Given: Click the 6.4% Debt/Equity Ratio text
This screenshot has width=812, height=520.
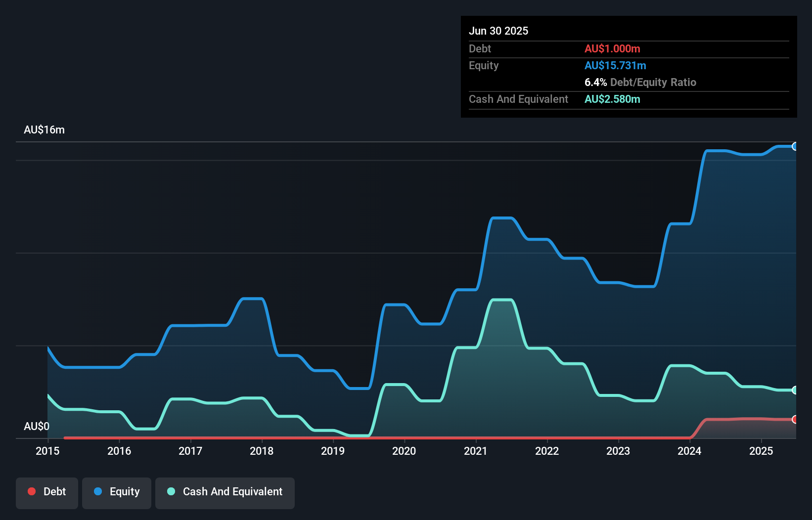Looking at the screenshot, I should pyautogui.click(x=640, y=82).
